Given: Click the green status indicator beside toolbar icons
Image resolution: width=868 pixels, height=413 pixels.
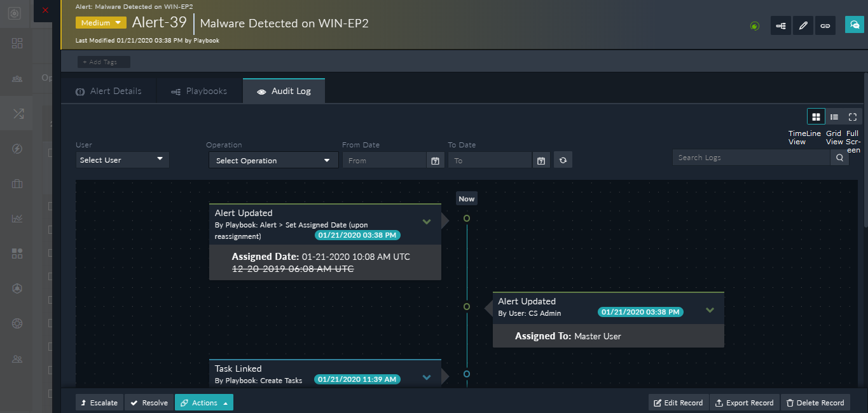Looking at the screenshot, I should click(754, 25).
